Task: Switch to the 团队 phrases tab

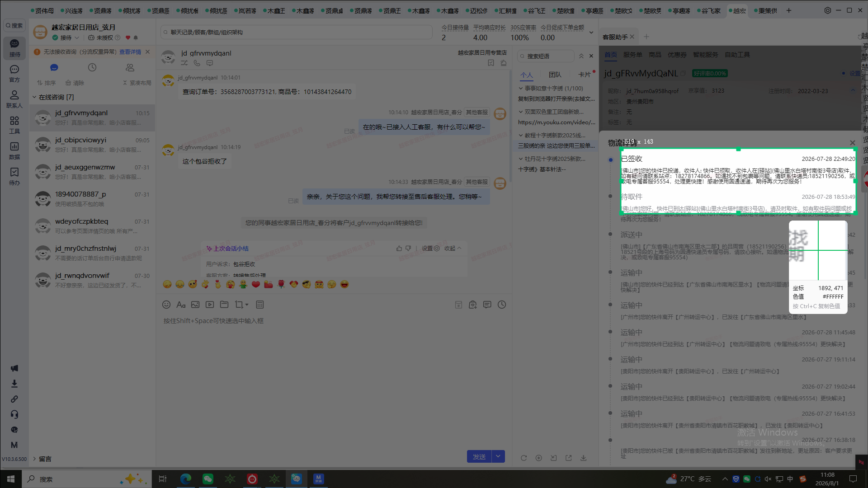Action: pos(555,75)
